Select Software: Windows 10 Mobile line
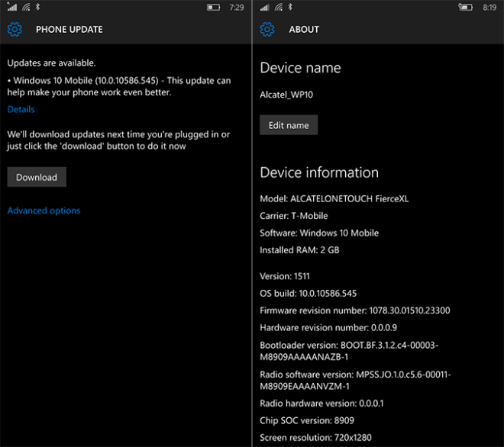504x447 pixels. click(319, 233)
